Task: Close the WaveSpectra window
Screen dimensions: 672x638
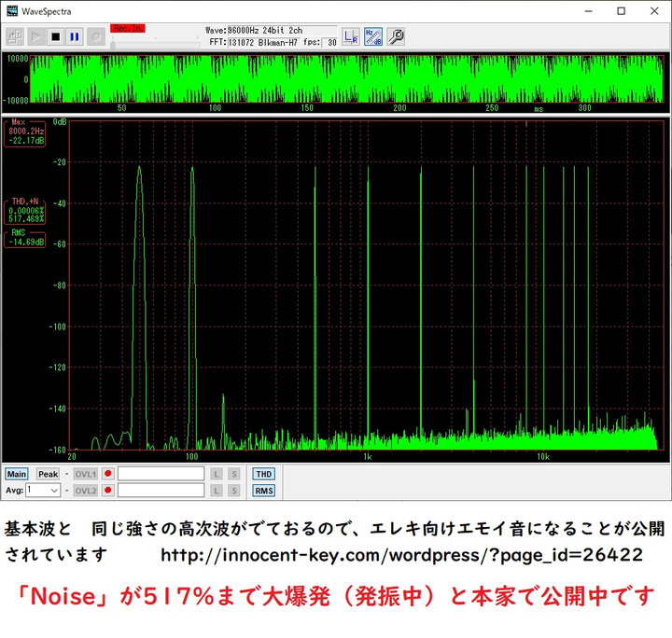Action: tap(654, 11)
